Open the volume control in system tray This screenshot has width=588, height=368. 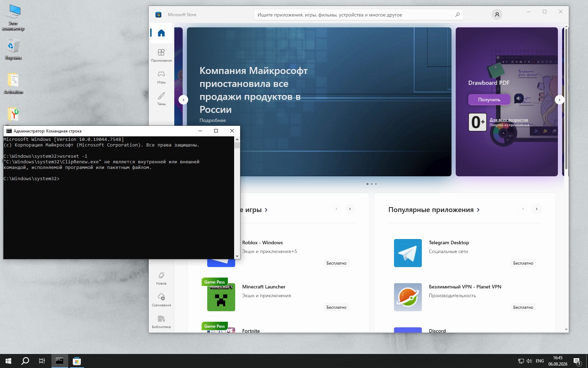pos(529,361)
